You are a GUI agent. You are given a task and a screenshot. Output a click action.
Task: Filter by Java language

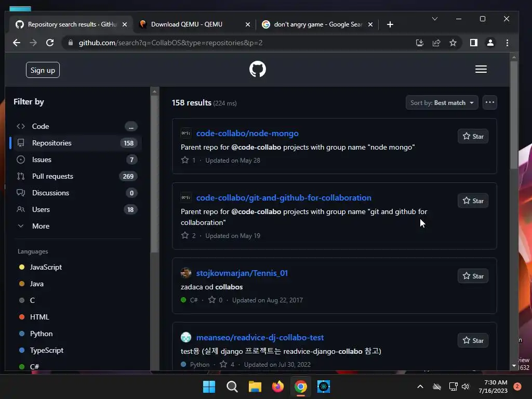pos(37,284)
